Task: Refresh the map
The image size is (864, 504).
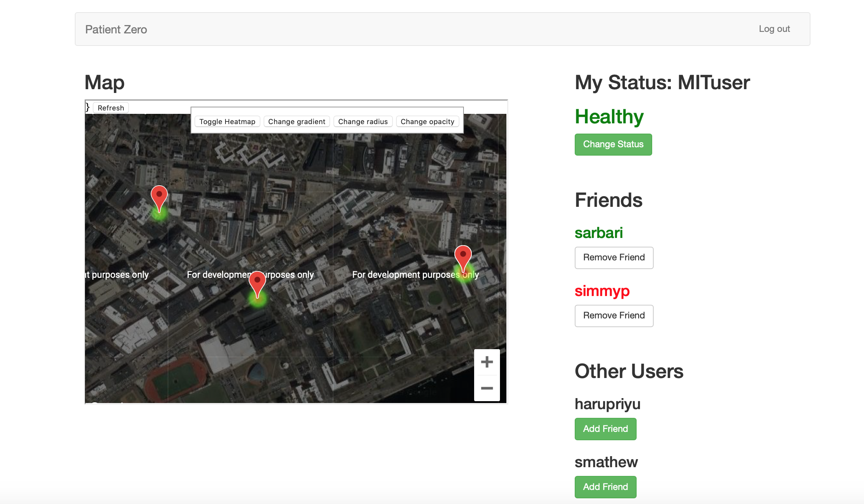Action: pos(110,108)
